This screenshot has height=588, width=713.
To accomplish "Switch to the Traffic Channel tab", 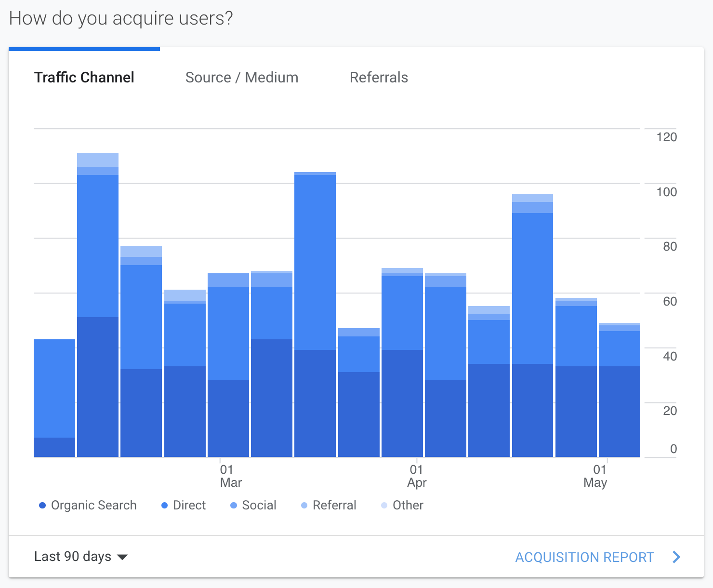I will pyautogui.click(x=84, y=78).
